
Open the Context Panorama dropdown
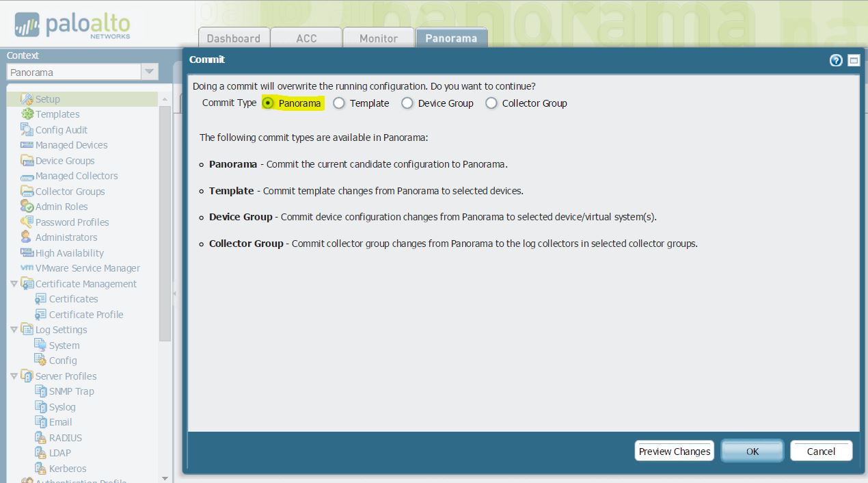point(150,72)
